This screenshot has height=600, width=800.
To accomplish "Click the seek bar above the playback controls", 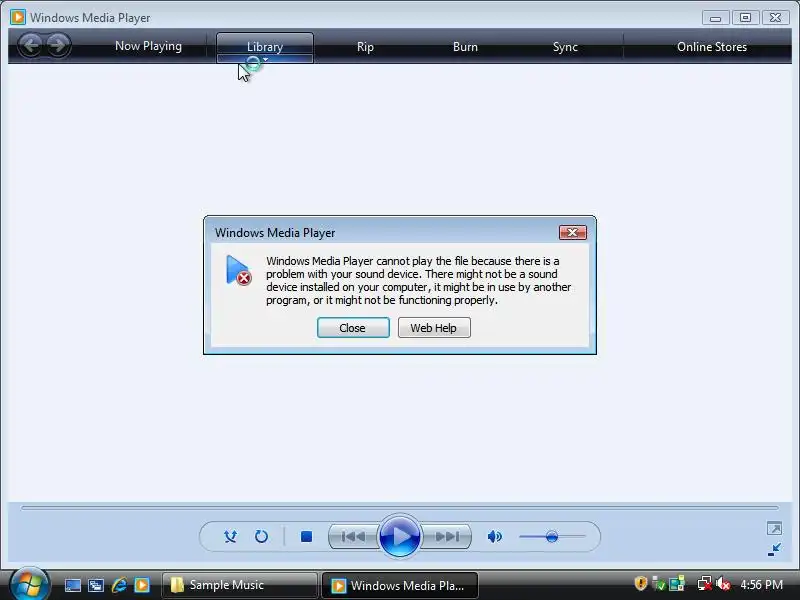I will [x=399, y=508].
